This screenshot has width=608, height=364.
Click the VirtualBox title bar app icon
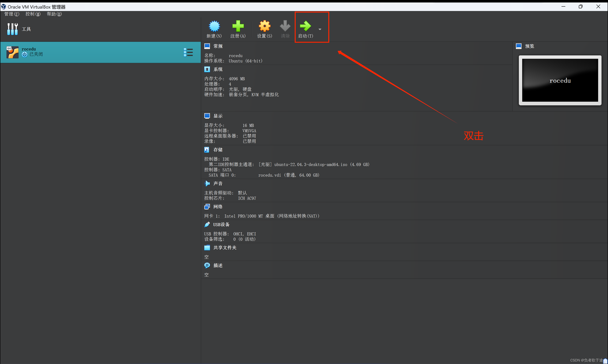tap(3, 7)
